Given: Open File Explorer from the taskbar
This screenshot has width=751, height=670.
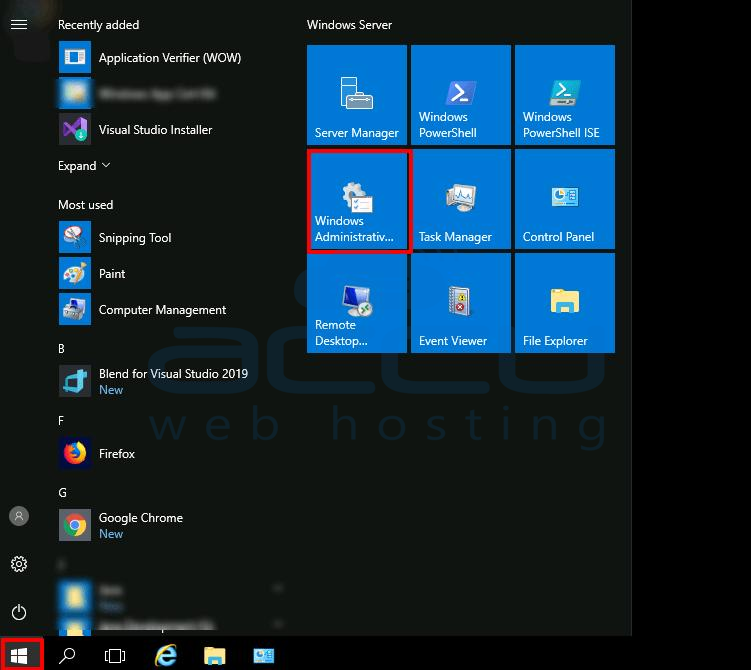Looking at the screenshot, I should click(215, 655).
